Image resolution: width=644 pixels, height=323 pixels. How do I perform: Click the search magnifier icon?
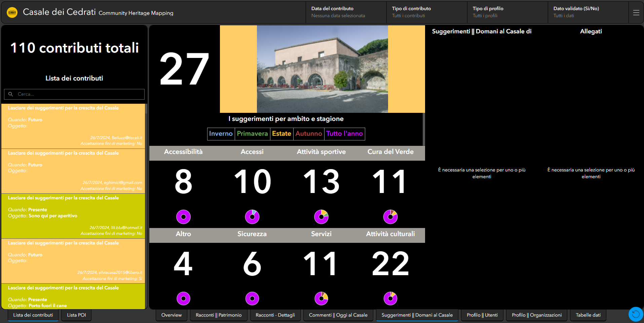tap(11, 94)
